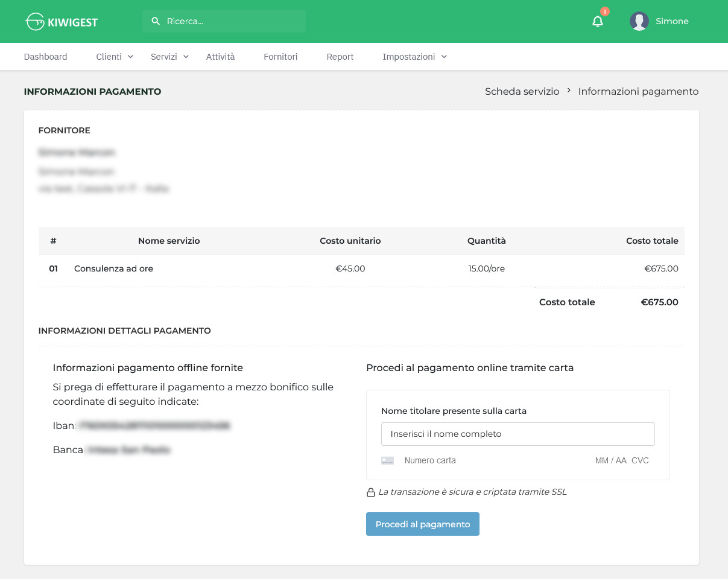The width and height of the screenshot is (728, 581).
Task: Open the Report section
Action: point(340,56)
